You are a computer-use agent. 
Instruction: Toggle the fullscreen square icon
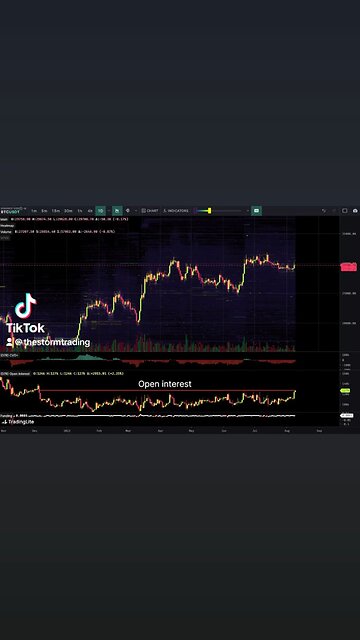coord(344,211)
